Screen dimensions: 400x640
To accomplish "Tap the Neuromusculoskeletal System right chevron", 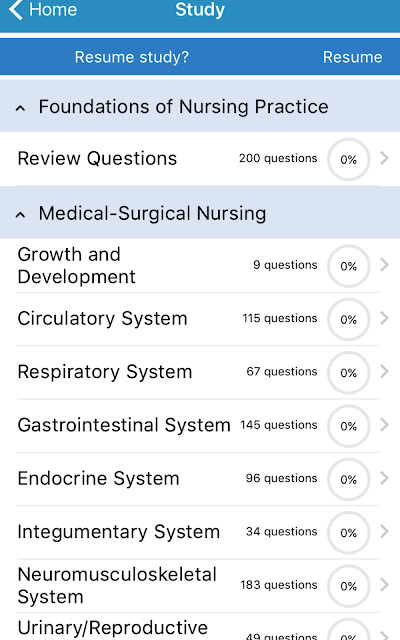I will [384, 584].
